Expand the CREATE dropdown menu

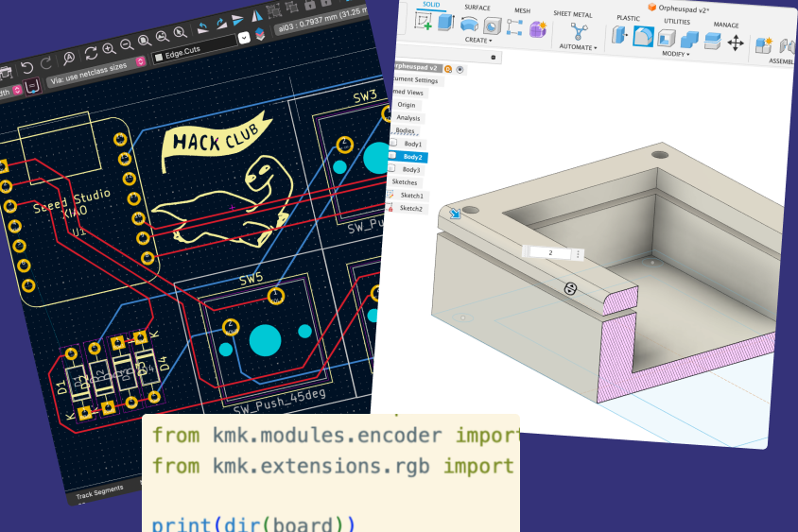[478, 41]
